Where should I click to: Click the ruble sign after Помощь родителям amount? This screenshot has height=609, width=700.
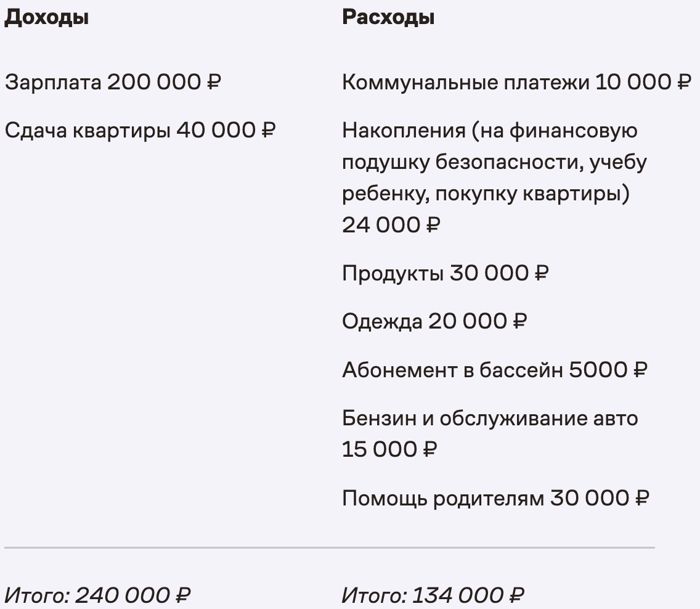coord(642,498)
